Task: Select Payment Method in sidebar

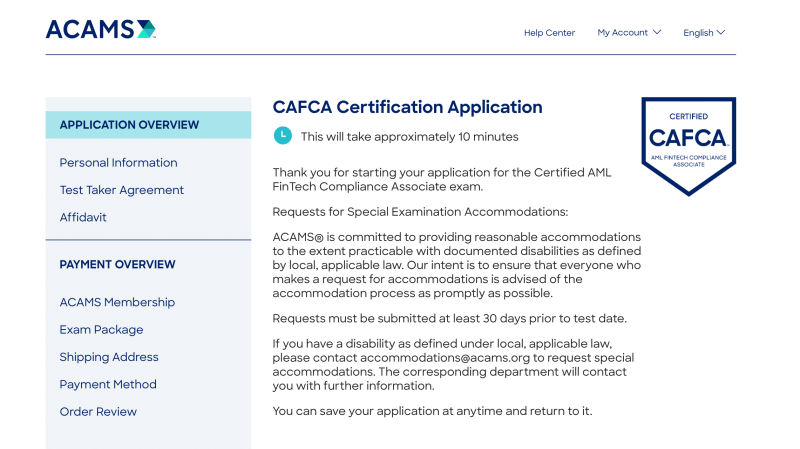Action: [108, 384]
